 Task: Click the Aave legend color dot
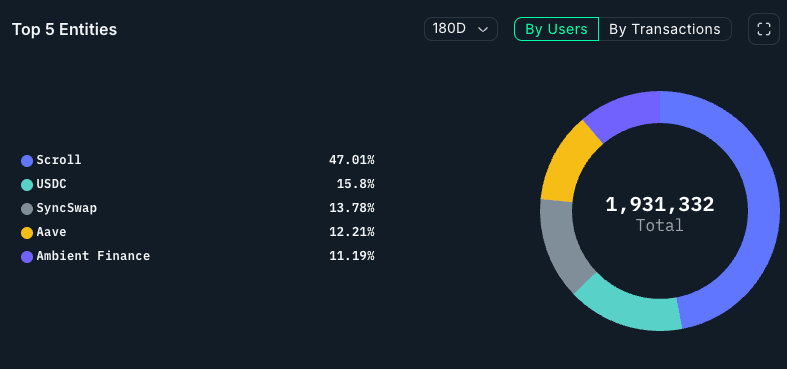tap(27, 233)
